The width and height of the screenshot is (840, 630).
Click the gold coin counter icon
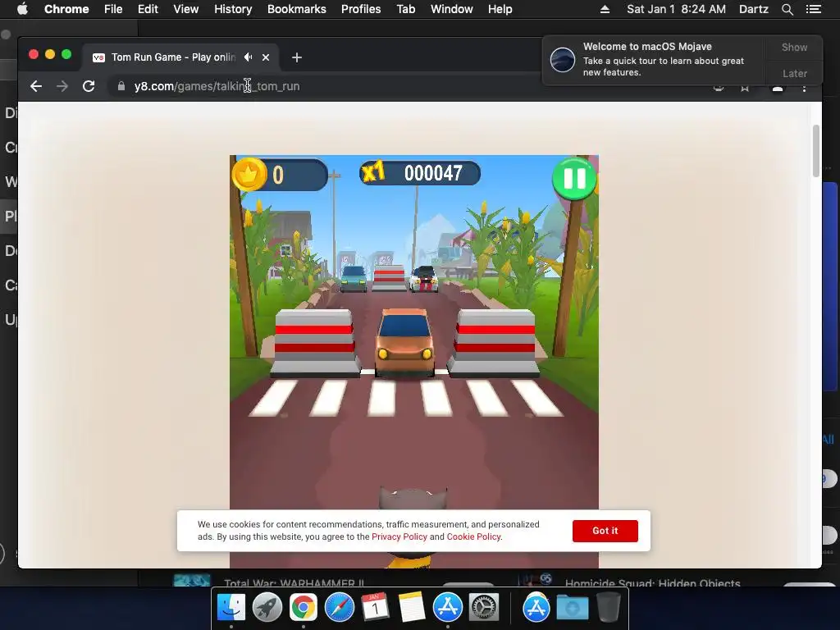[x=249, y=175]
